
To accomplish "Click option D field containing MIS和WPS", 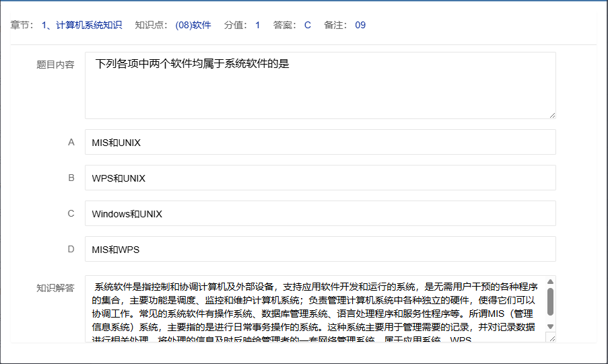I will point(320,249).
